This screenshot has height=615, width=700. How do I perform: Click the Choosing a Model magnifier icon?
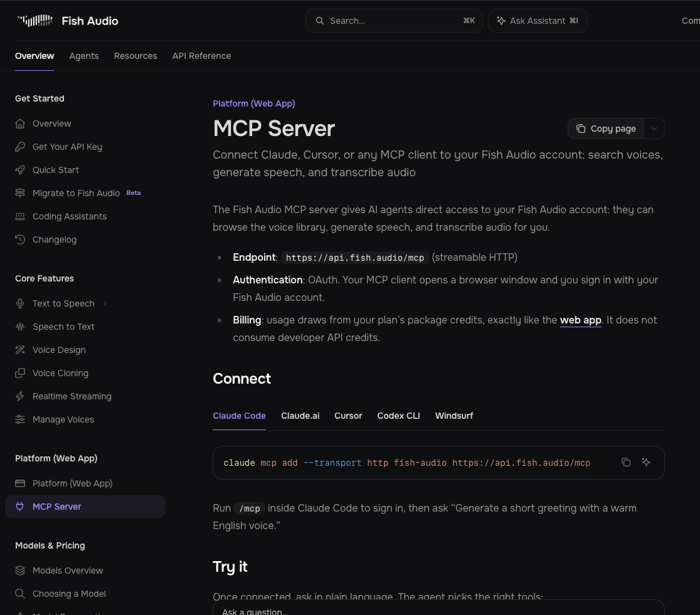(20, 594)
